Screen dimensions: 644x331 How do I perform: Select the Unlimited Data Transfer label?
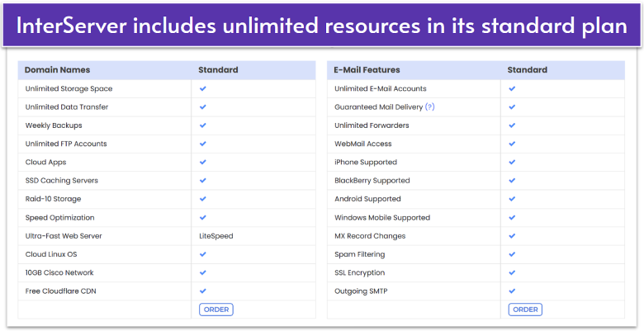tap(67, 107)
